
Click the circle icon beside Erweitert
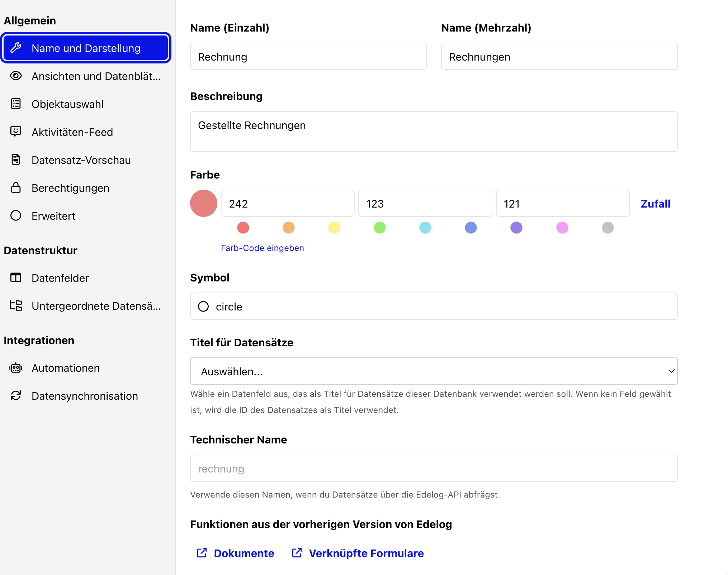click(x=16, y=215)
